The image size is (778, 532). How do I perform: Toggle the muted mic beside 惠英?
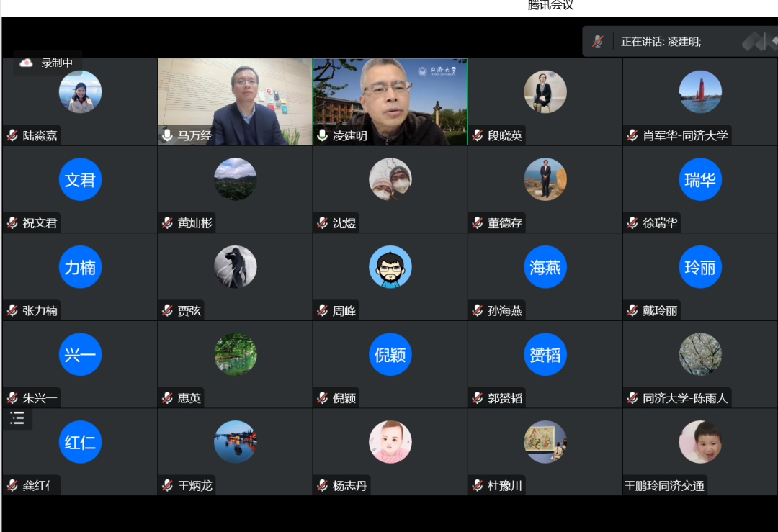167,398
